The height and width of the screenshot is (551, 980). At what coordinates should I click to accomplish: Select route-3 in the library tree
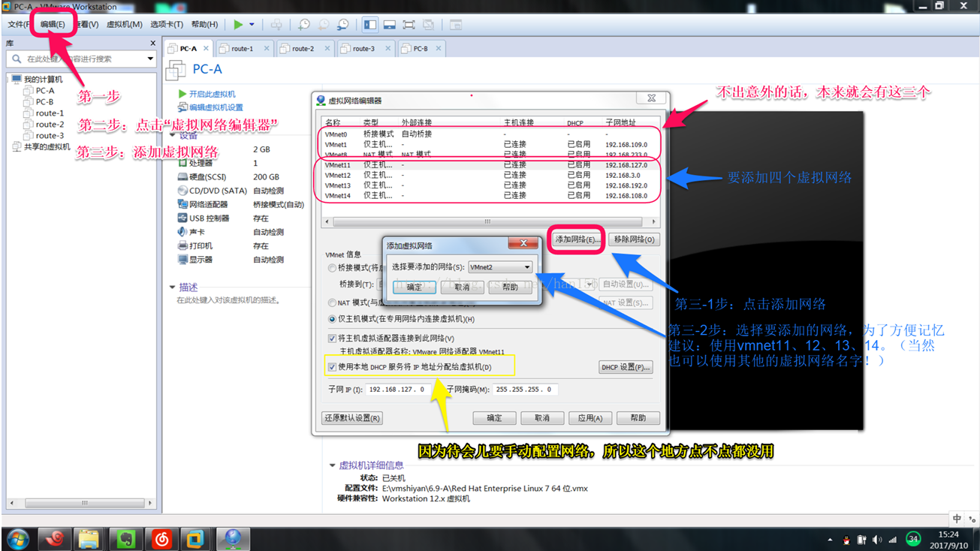tap(50, 135)
